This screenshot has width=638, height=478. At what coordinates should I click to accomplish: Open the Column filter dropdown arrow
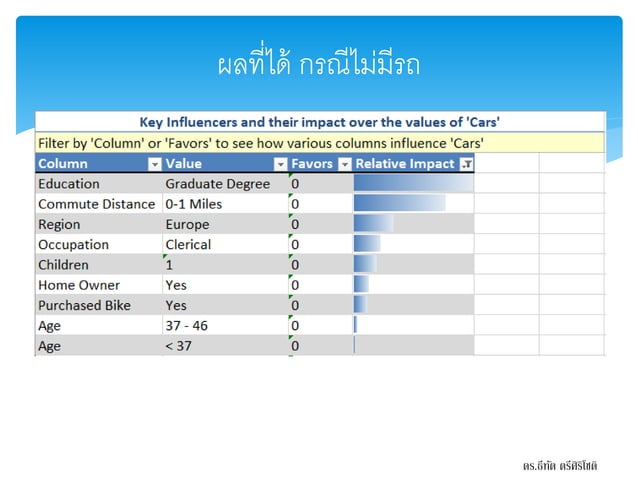point(155,164)
